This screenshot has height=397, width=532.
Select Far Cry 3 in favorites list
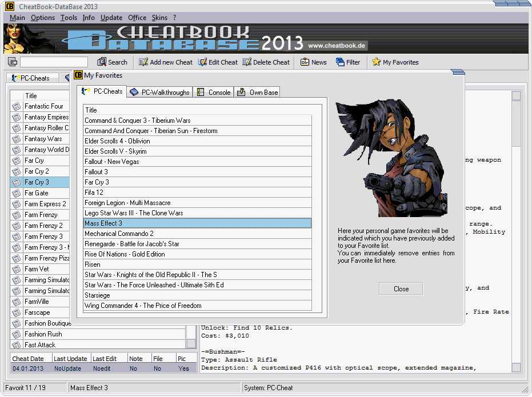click(x=198, y=182)
